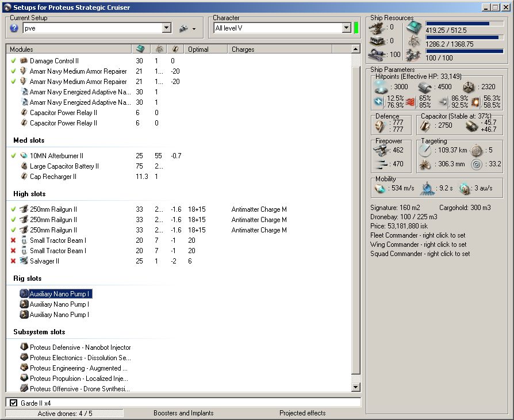The image size is (514, 420).
Task: Click the module list scroll down arrow
Action: 355,387
